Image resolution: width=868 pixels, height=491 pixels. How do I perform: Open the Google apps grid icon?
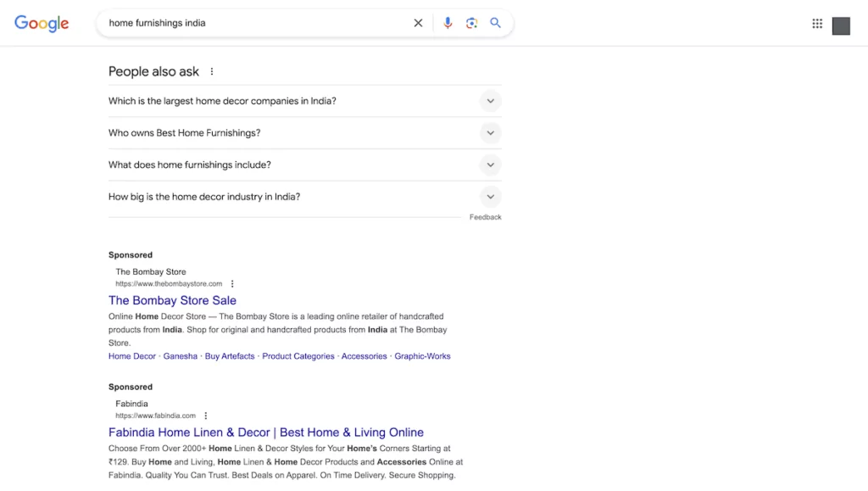point(817,23)
